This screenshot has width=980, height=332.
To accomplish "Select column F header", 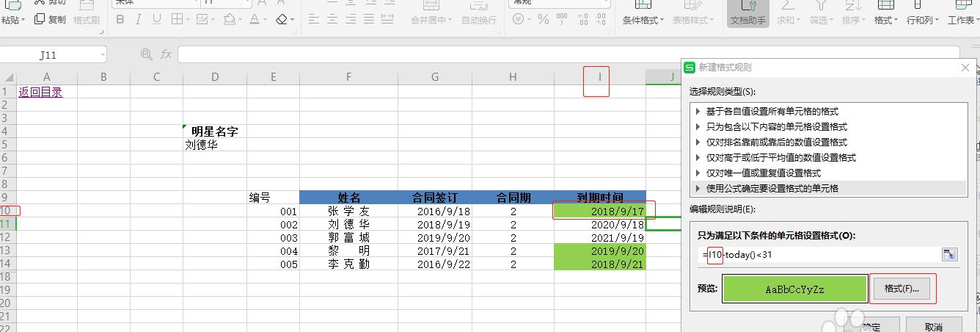I will (348, 77).
